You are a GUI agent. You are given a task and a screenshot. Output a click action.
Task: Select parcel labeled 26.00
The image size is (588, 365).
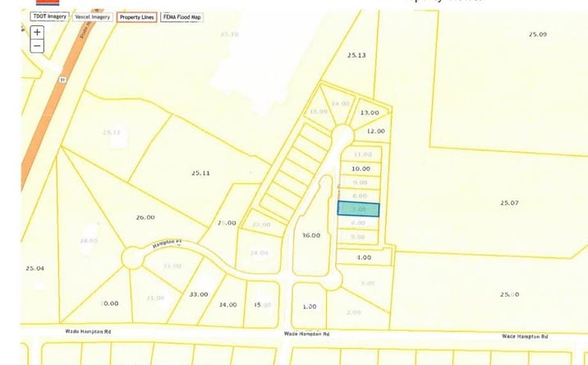point(145,217)
